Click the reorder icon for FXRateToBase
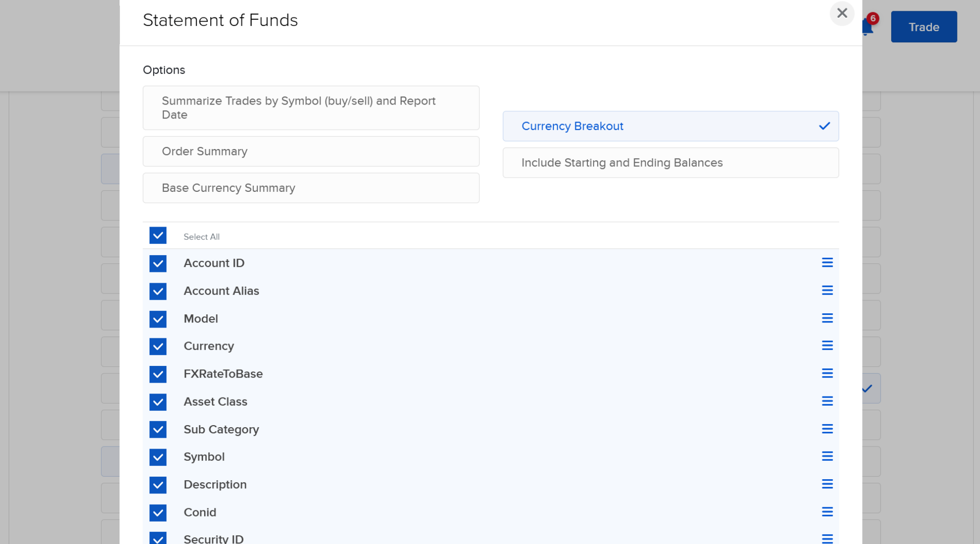Image resolution: width=980 pixels, height=544 pixels. [x=827, y=373]
